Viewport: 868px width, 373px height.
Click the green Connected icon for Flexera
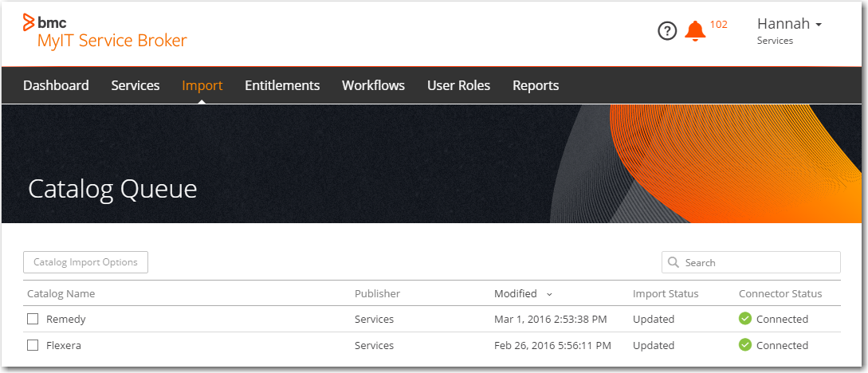coord(745,345)
